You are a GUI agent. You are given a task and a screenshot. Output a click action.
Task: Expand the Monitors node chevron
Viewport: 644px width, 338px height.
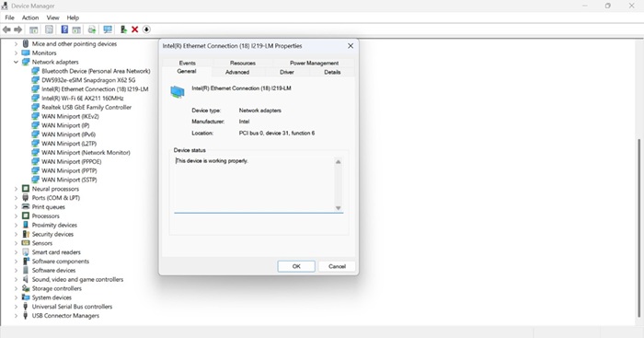[16, 53]
